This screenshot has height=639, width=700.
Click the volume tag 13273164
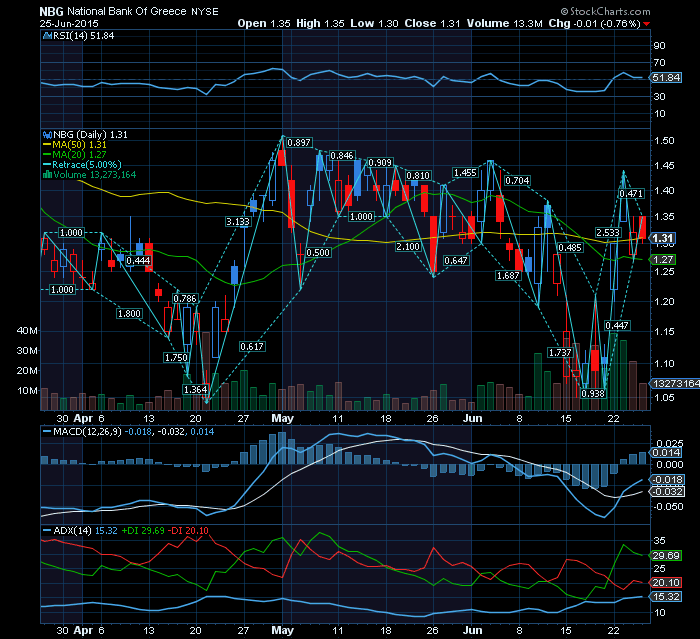(675, 383)
